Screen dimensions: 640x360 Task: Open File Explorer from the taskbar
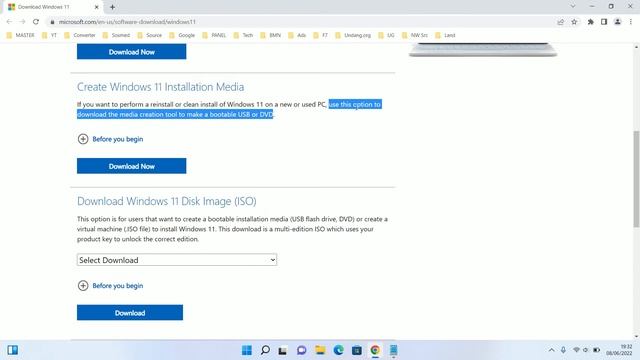320,350
